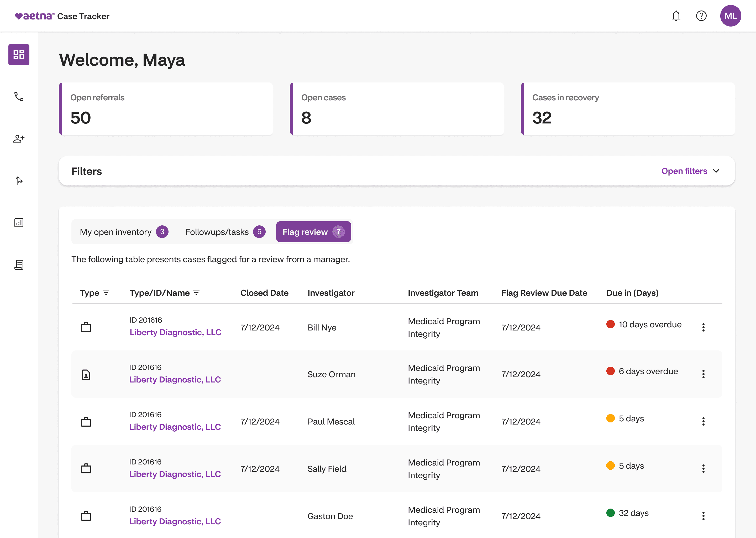
Task: Click the Type/ID/Name column filter icon
Action: (196, 293)
